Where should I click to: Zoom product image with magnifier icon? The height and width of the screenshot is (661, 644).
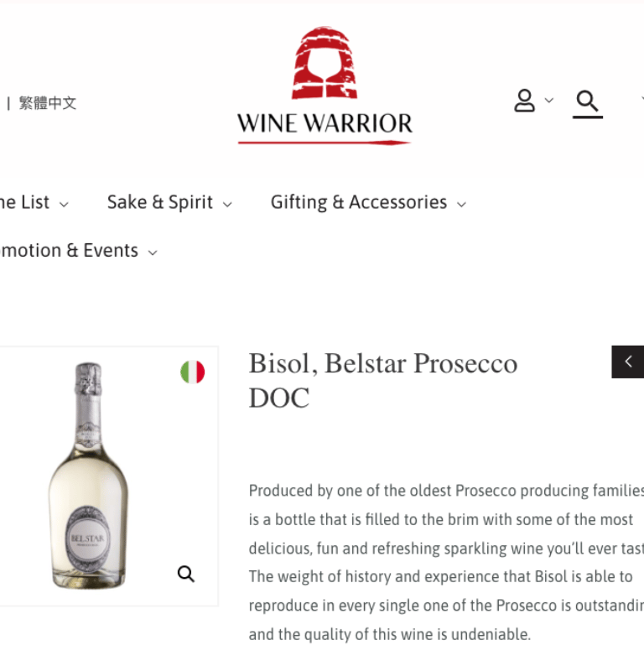tap(186, 574)
